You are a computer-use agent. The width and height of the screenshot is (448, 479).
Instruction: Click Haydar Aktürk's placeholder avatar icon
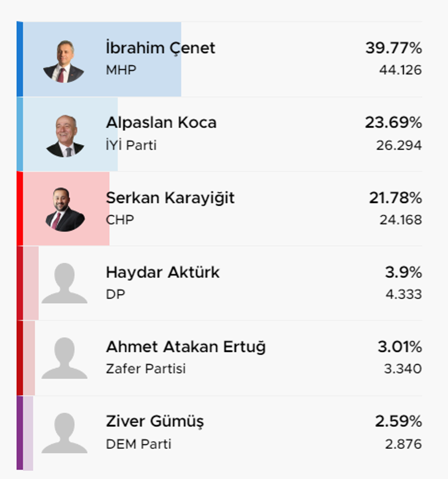(65, 283)
